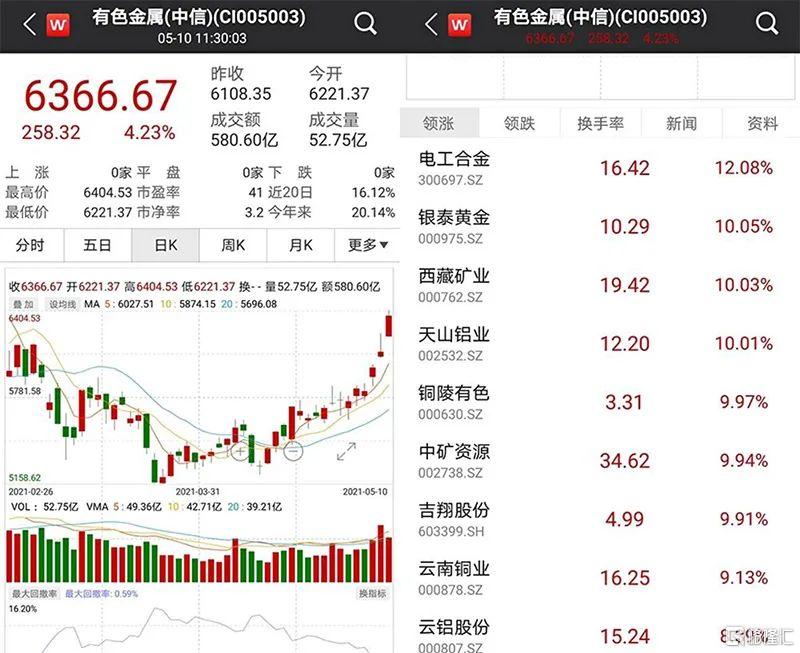Tap the large index price 6366.67
The width and height of the screenshot is (800, 653).
pyautogui.click(x=101, y=96)
